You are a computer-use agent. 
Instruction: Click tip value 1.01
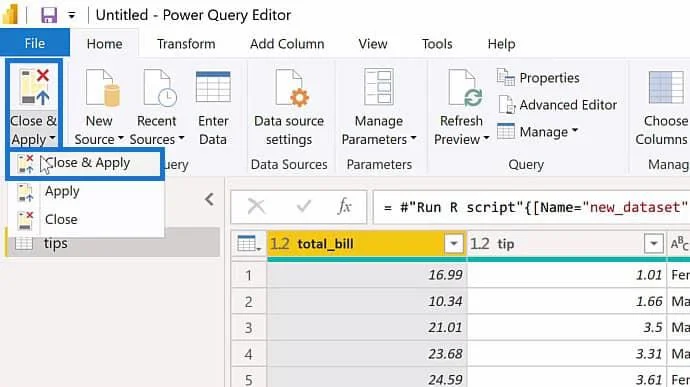click(567, 275)
